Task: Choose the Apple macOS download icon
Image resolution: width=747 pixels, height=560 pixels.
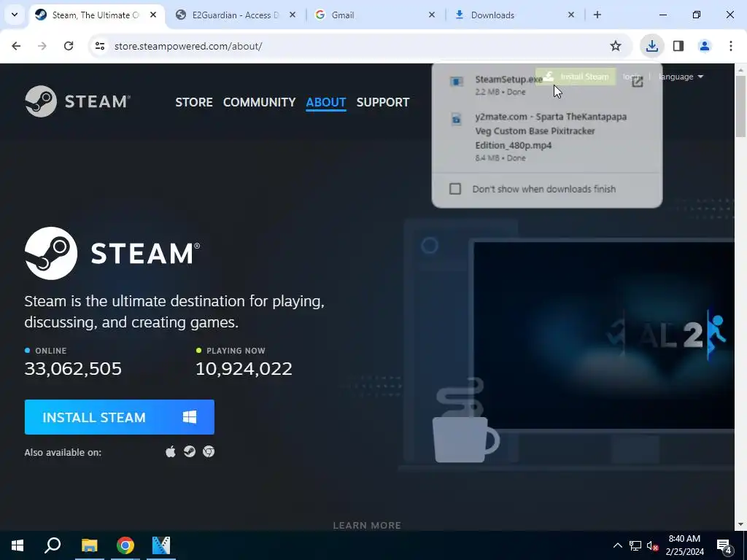Action: (x=171, y=451)
